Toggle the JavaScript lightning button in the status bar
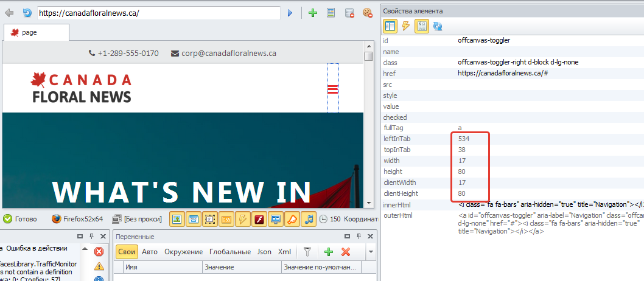Image resolution: width=644 pixels, height=281 pixels. (243, 220)
